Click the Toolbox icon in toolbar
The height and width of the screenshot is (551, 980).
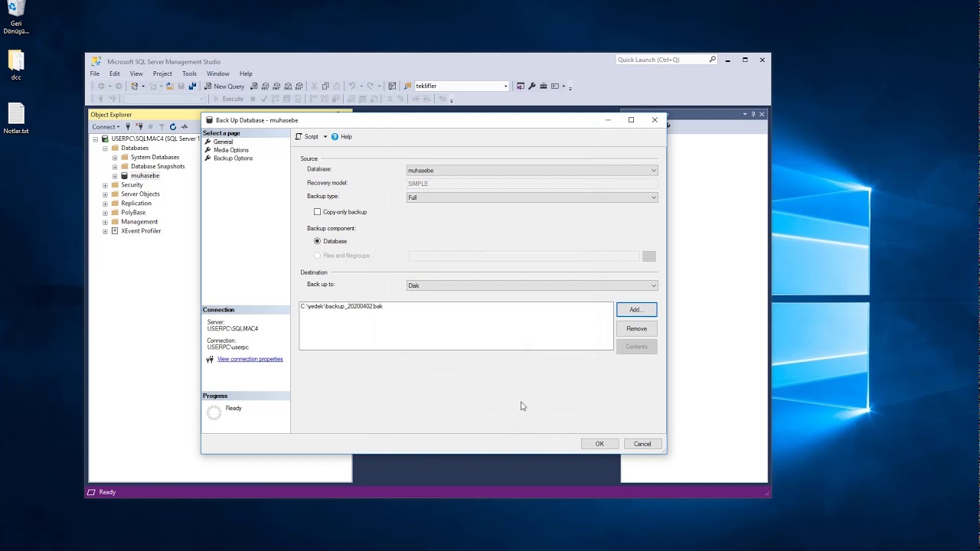click(544, 86)
